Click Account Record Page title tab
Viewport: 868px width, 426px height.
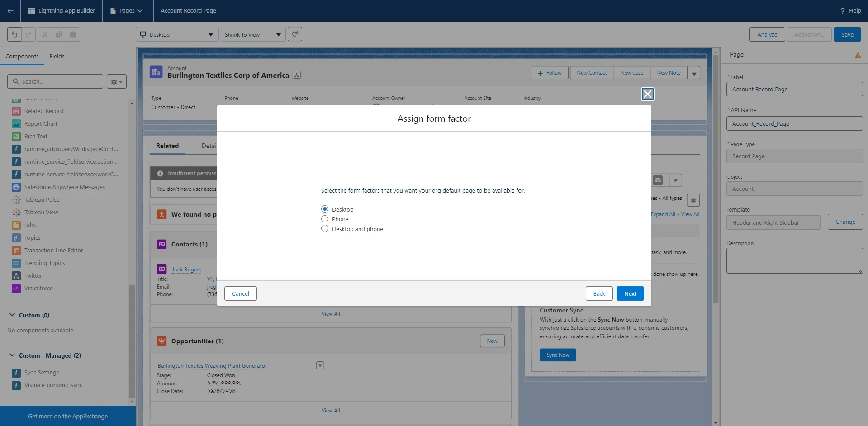click(188, 11)
